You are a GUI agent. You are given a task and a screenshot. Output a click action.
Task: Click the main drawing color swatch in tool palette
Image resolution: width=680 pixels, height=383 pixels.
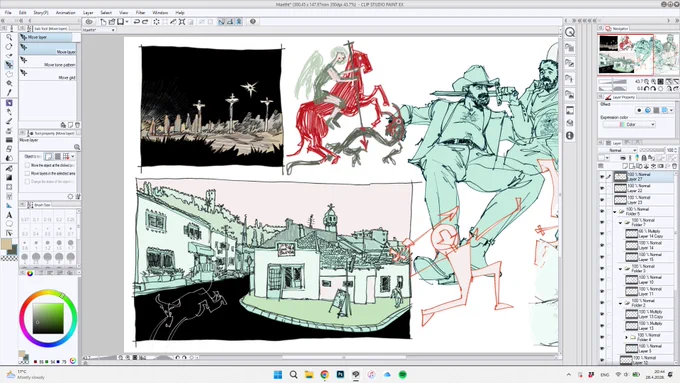pyautogui.click(x=6, y=244)
